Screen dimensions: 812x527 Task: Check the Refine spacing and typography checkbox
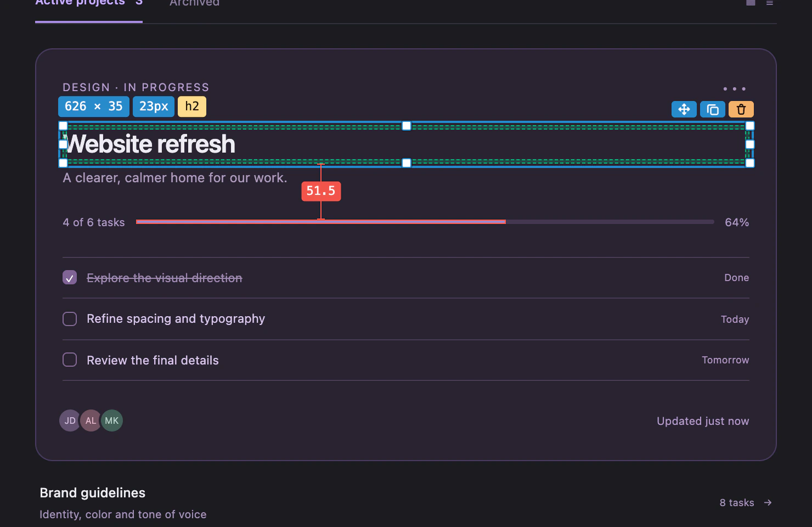pos(70,319)
